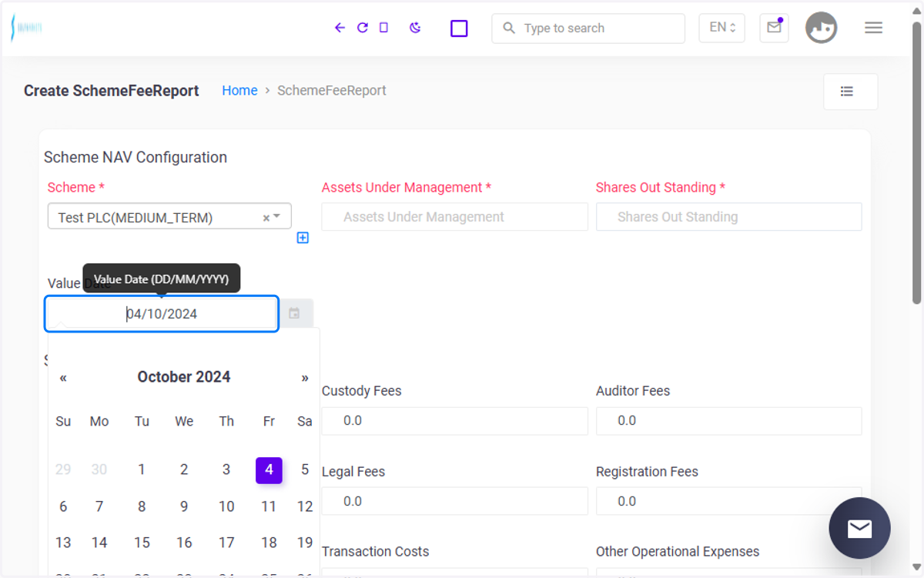
Task: Clear the selected Scheme with x
Action: tap(266, 218)
